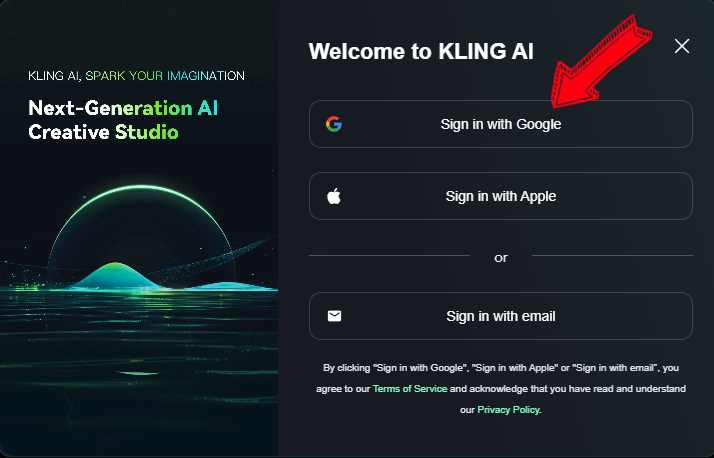The height and width of the screenshot is (458, 714).
Task: Click the glowing wave mound in artwork
Action: (117, 275)
